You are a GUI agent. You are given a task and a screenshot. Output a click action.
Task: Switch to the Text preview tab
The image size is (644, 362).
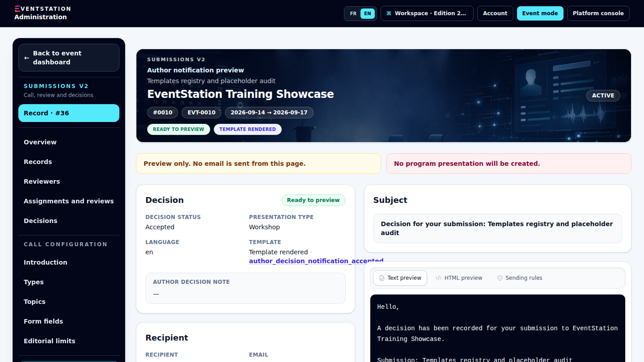(400, 278)
